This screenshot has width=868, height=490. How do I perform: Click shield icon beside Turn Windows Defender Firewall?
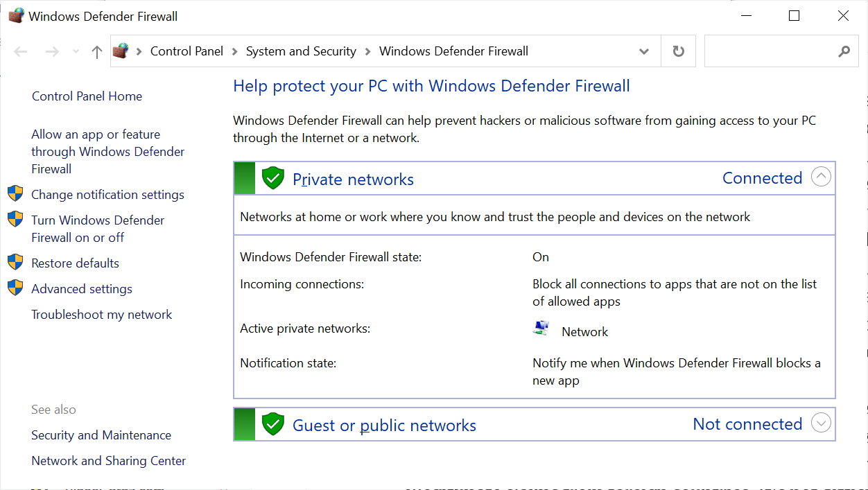15,219
